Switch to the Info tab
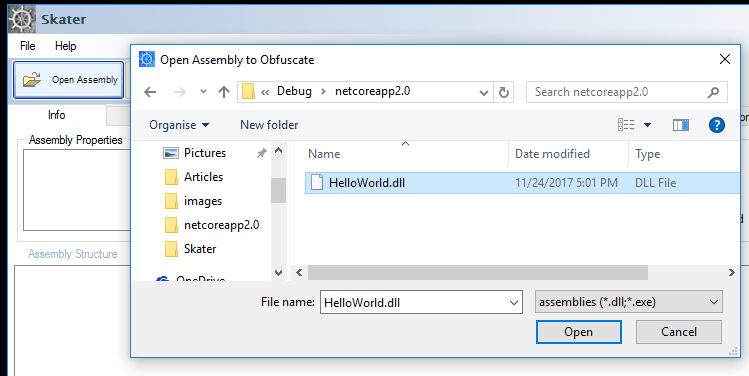This screenshot has height=376, width=749. [56, 115]
